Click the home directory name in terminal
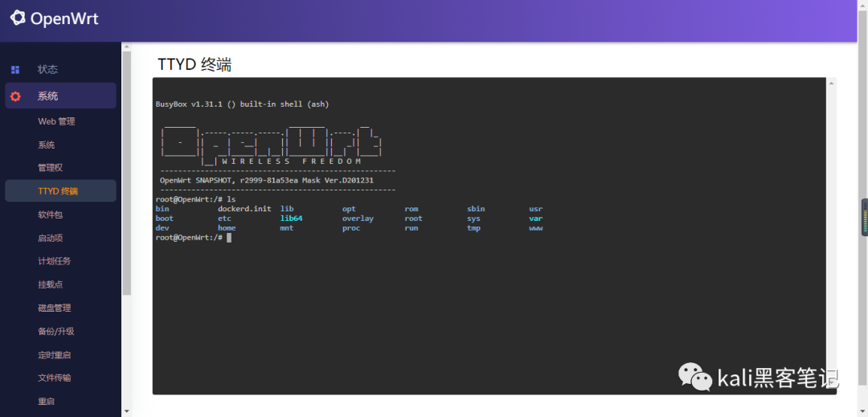The width and height of the screenshot is (868, 417). (227, 228)
